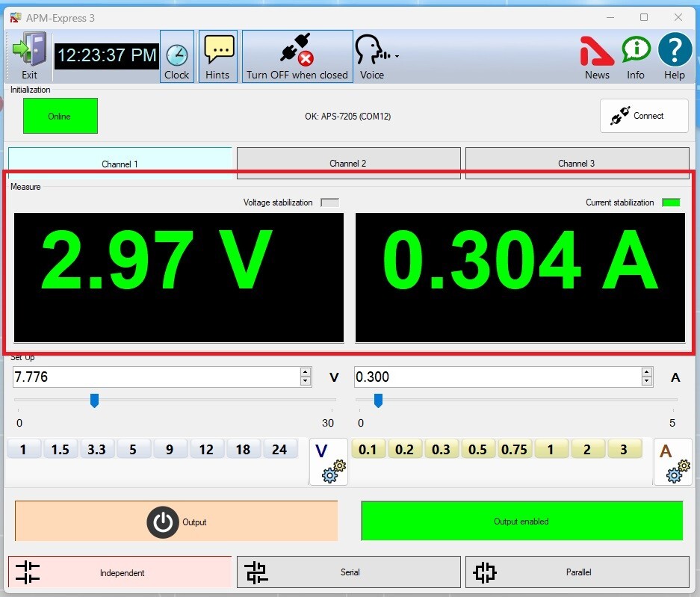Decrease current with the down spinner arrow
The width and height of the screenshot is (700, 597).
coord(647,382)
